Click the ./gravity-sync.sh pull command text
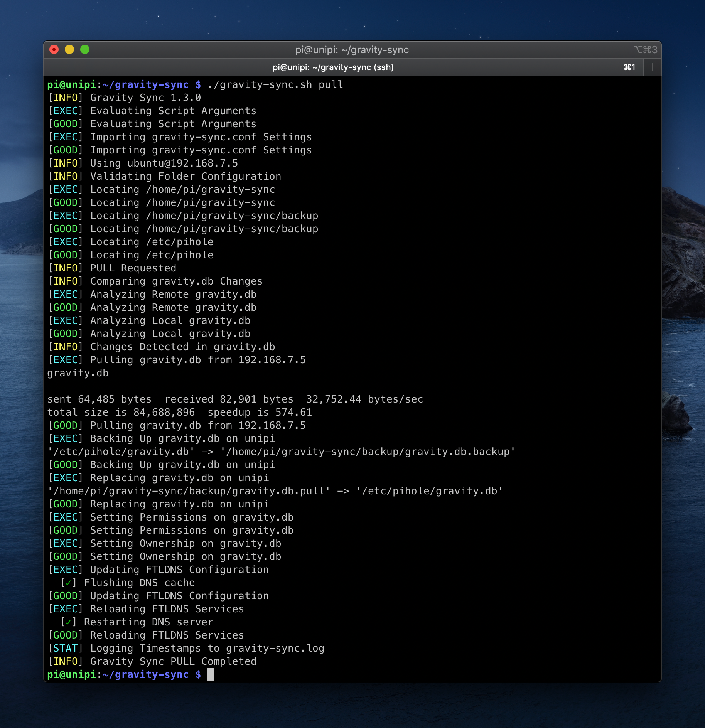Viewport: 705px width, 728px height. tap(275, 85)
